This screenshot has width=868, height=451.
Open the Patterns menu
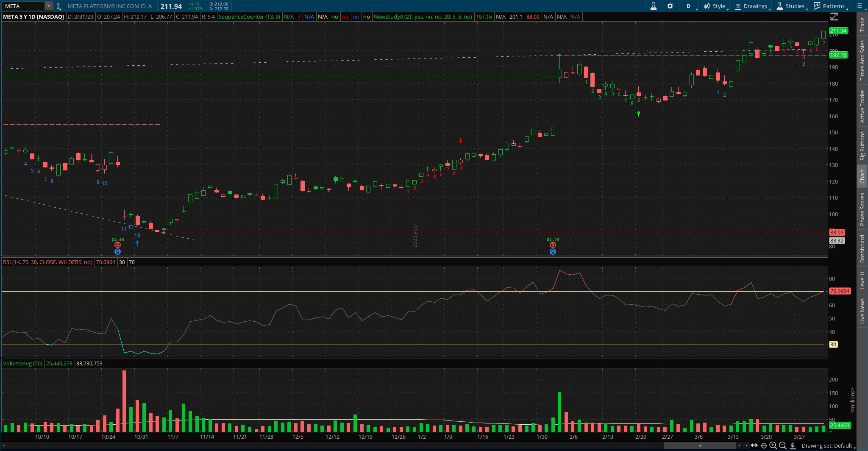pyautogui.click(x=829, y=6)
